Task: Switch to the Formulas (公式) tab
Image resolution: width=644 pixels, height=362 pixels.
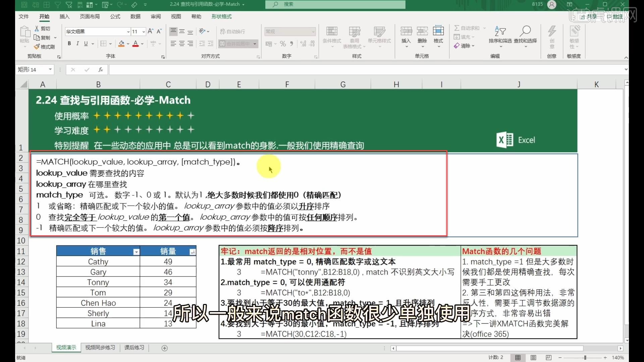Action: (115, 16)
